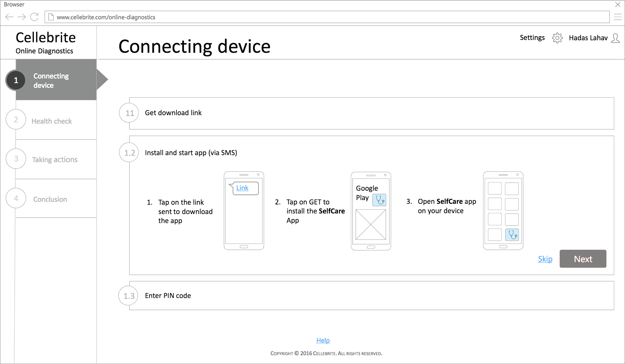Reload the page with the refresh icon
Screen dimensions: 625x364
tap(34, 17)
